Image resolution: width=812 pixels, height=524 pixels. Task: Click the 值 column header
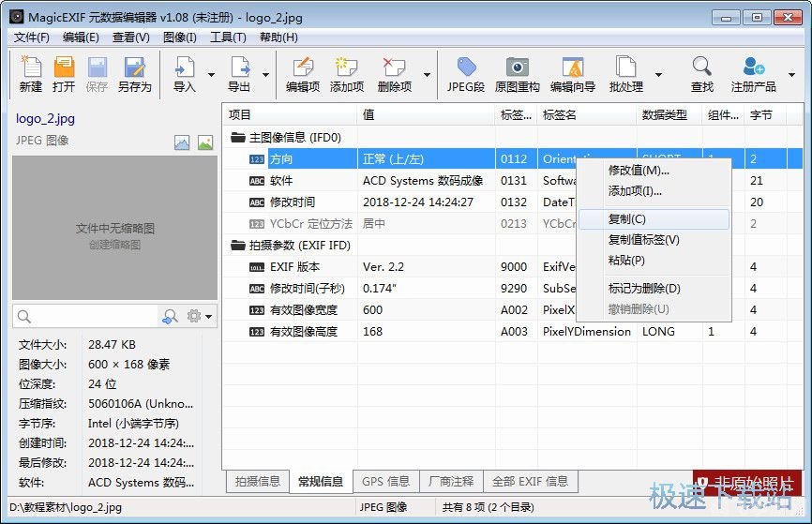click(x=427, y=114)
